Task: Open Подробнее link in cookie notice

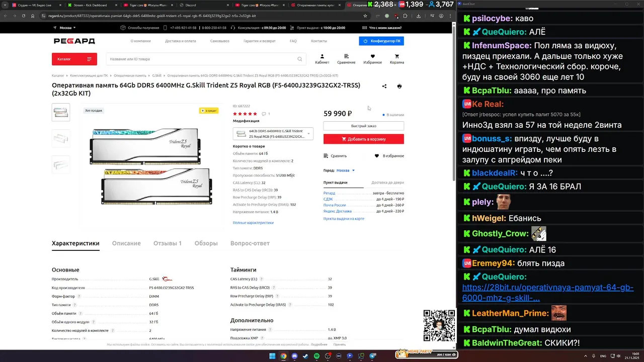Action: pos(319,345)
